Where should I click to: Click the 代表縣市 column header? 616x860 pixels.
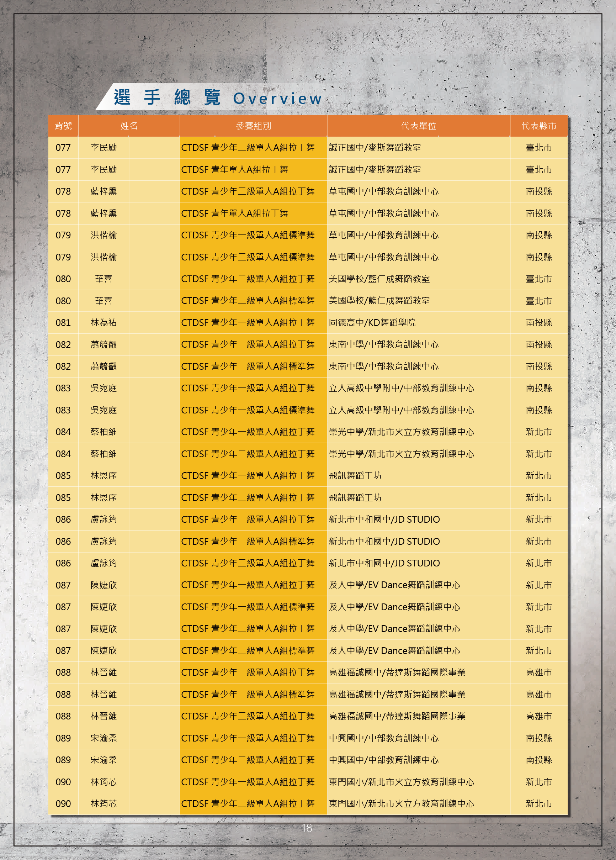539,126
